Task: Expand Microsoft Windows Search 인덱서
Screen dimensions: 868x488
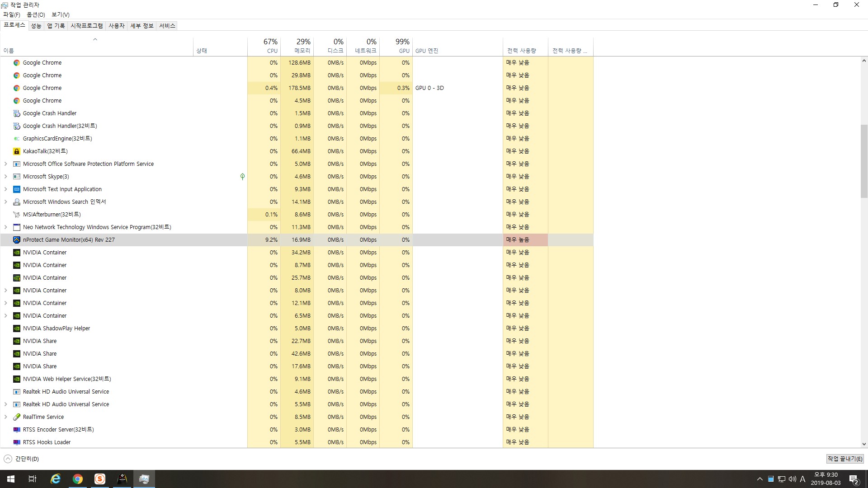Action: pos(5,202)
